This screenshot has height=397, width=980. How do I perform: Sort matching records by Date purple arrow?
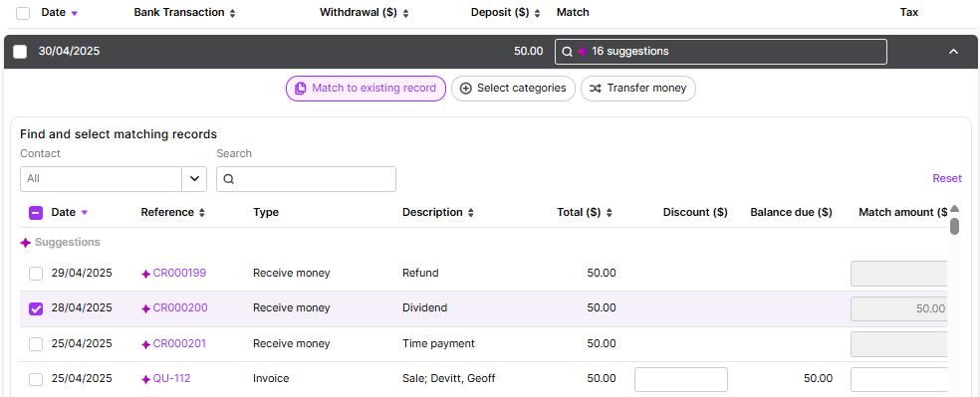85,213
